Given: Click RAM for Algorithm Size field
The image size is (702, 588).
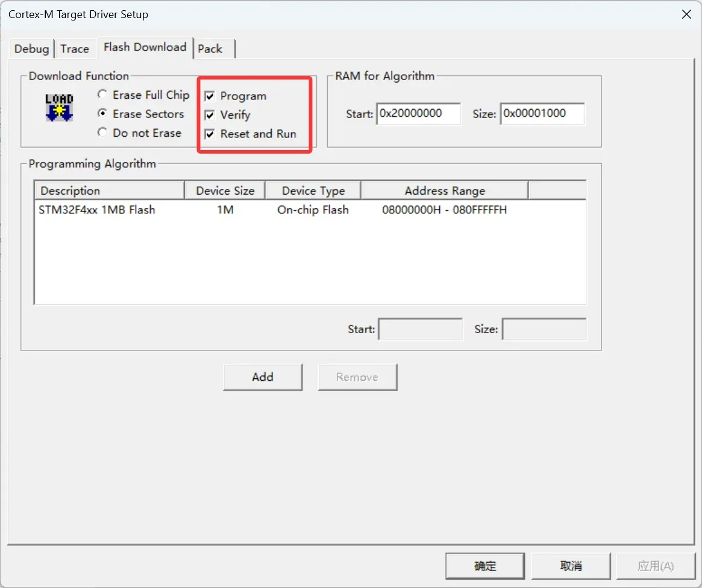Looking at the screenshot, I should point(542,113).
